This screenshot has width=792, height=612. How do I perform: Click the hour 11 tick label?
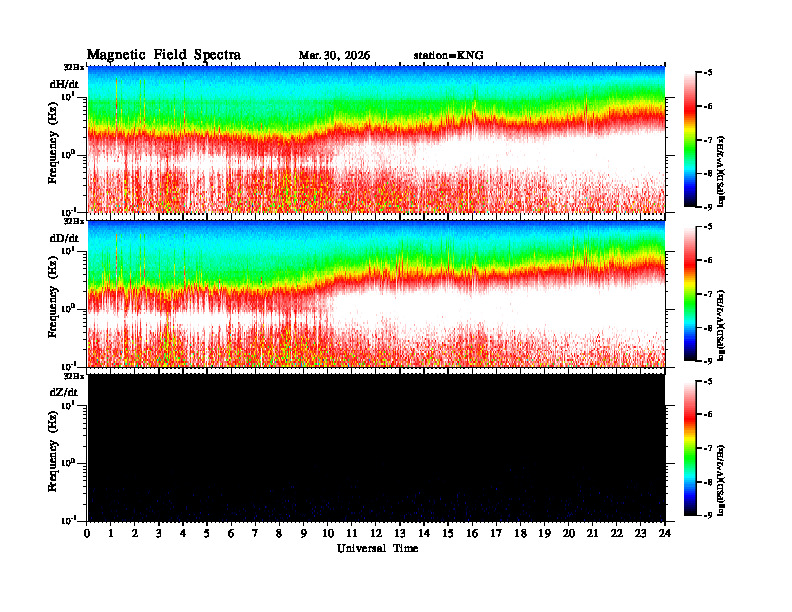point(352,534)
